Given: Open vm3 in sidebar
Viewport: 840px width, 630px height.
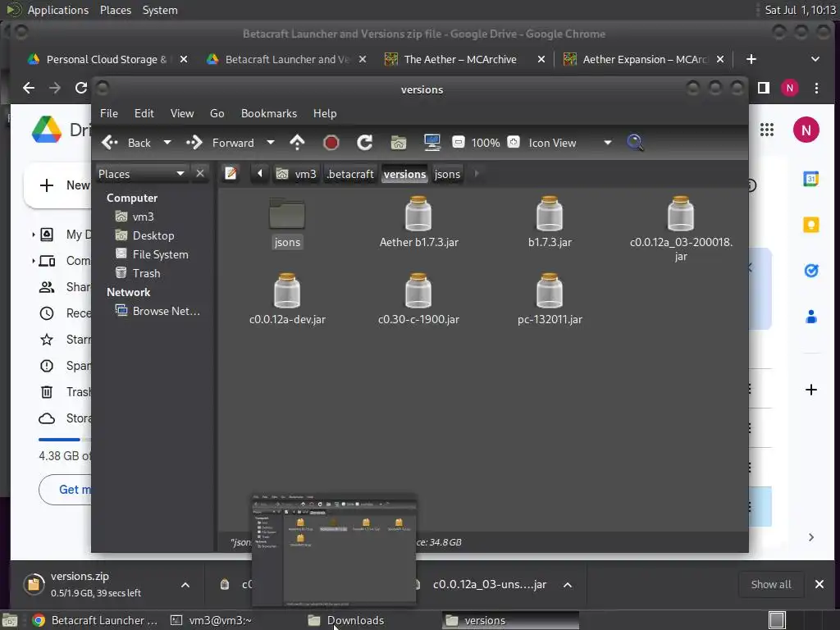Looking at the screenshot, I should [143, 217].
